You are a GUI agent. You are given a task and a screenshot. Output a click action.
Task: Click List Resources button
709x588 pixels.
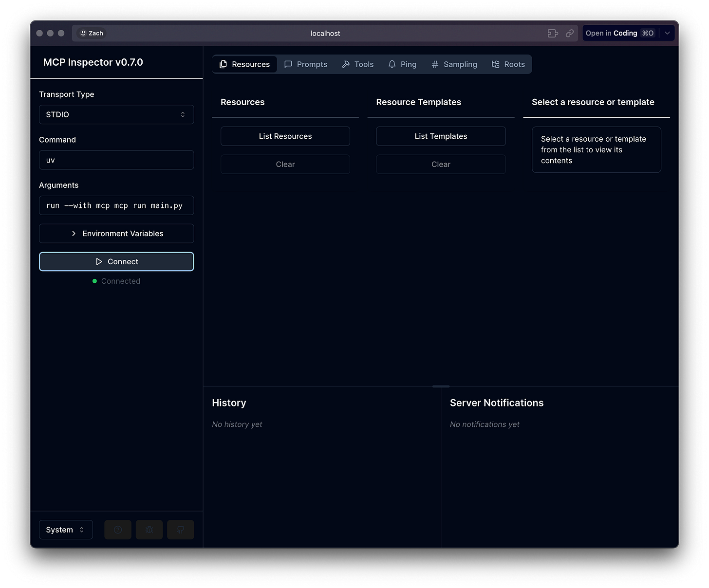point(285,136)
